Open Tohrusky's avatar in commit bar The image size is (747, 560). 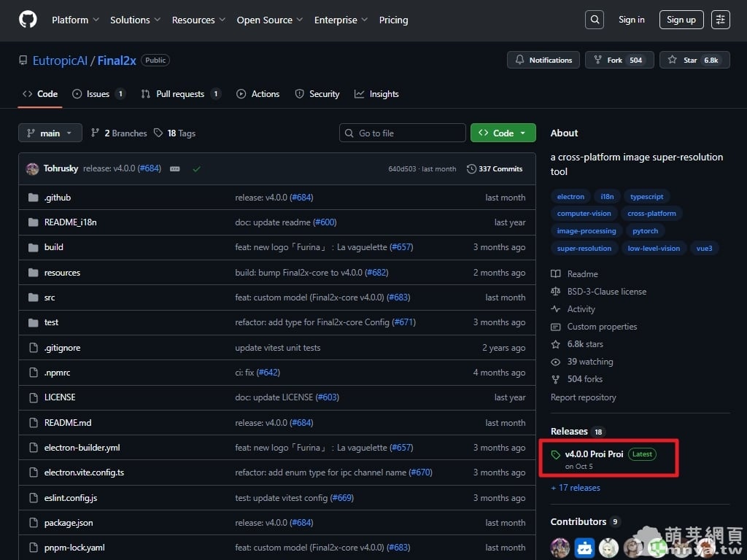(x=32, y=169)
